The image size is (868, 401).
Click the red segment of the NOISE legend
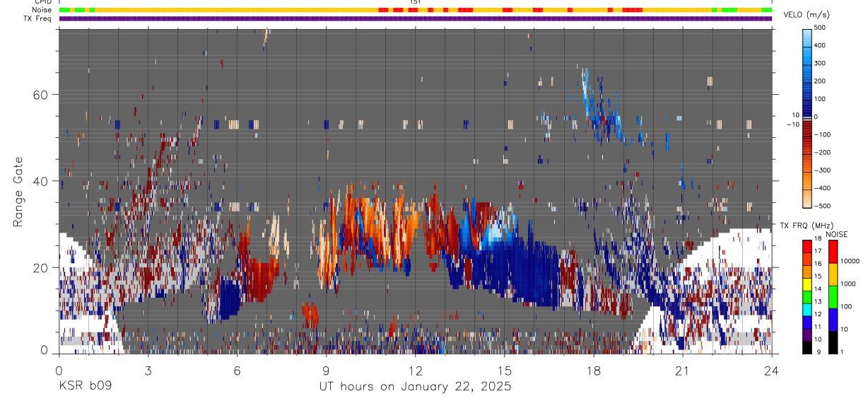833,252
